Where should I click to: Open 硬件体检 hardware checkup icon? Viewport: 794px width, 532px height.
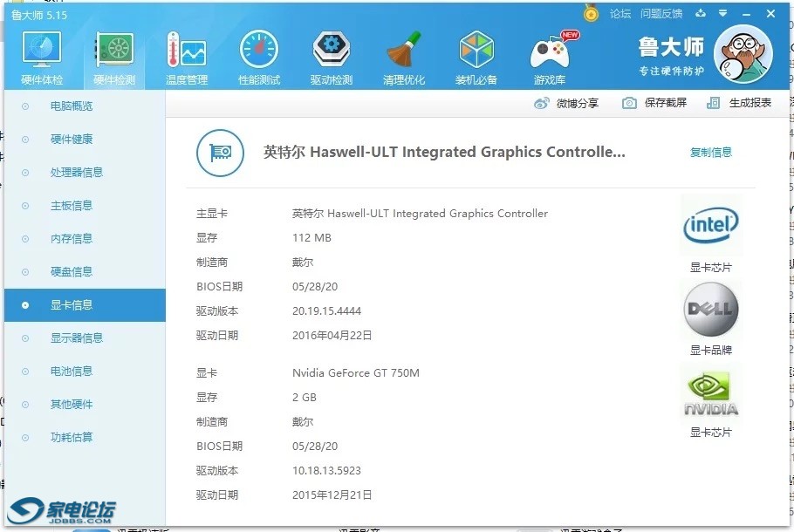[42, 50]
